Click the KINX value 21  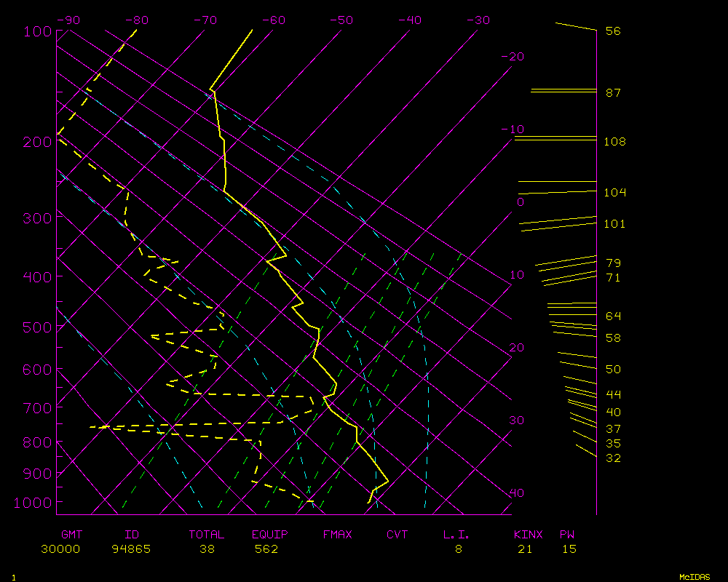pyautogui.click(x=525, y=549)
